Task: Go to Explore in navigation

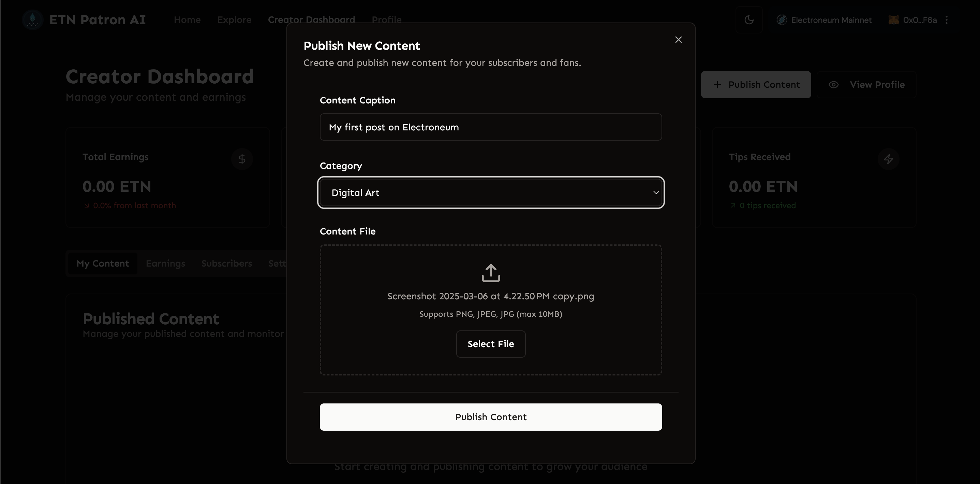Action: tap(234, 20)
